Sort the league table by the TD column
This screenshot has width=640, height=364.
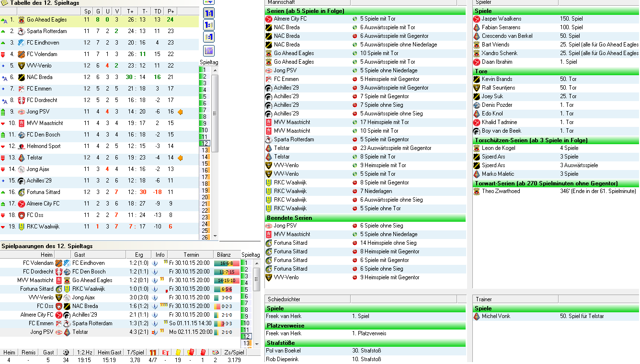pos(157,11)
